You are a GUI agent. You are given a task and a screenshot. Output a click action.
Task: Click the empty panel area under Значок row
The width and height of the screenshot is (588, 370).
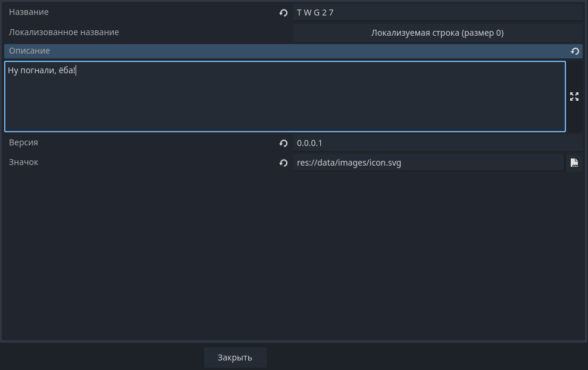[293, 255]
